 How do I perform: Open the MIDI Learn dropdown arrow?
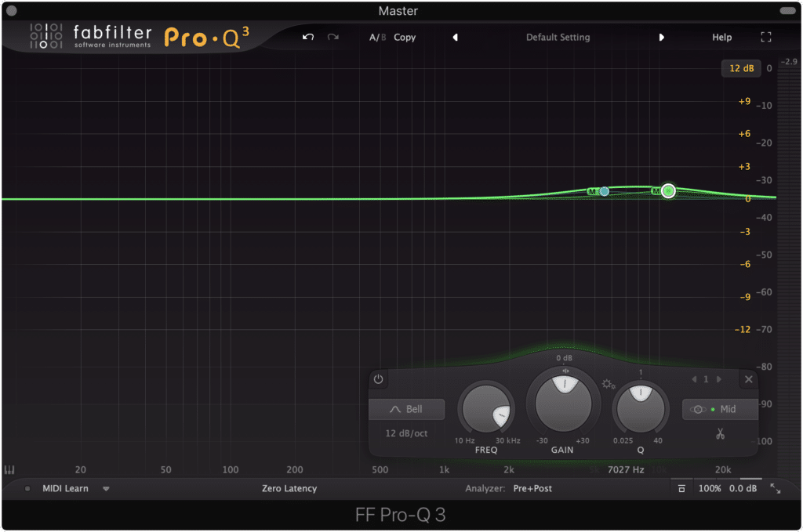click(106, 489)
